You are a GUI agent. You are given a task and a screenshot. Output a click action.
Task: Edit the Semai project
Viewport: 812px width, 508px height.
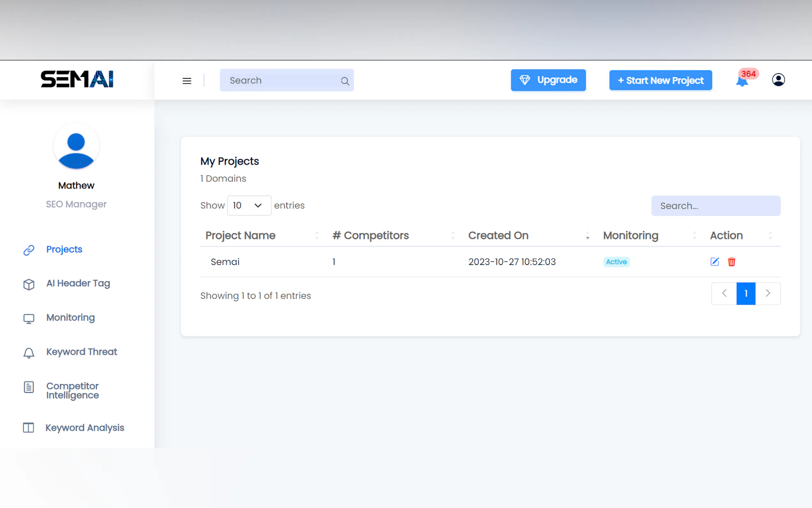click(x=714, y=262)
